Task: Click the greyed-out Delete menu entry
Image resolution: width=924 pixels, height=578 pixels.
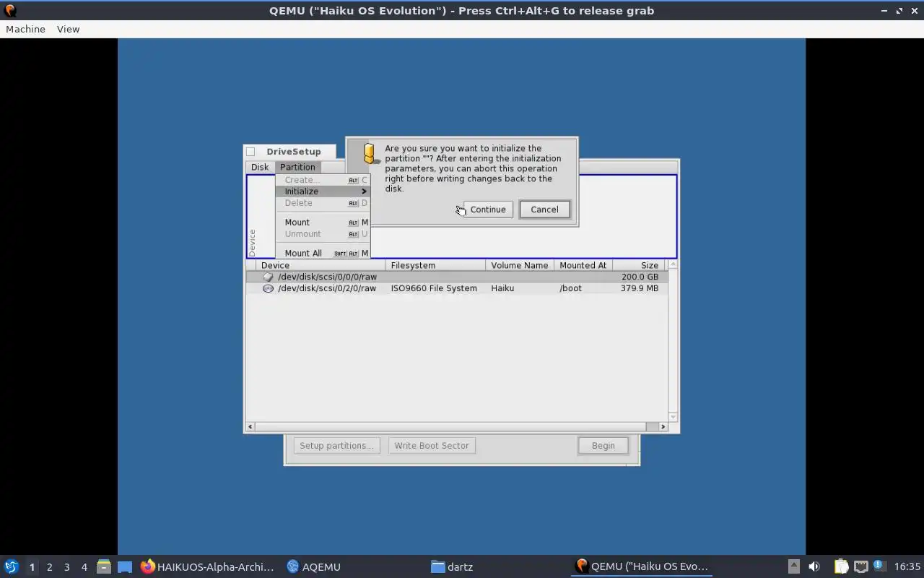Action: click(x=323, y=203)
